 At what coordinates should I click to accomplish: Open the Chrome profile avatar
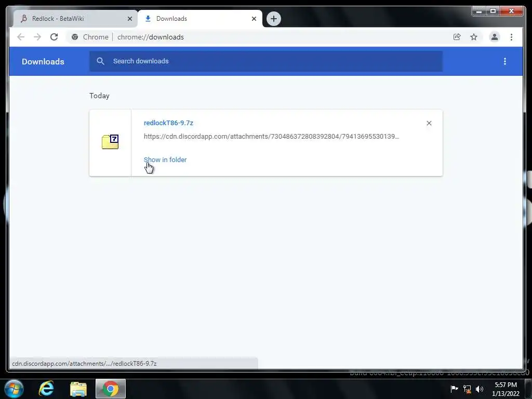(495, 37)
